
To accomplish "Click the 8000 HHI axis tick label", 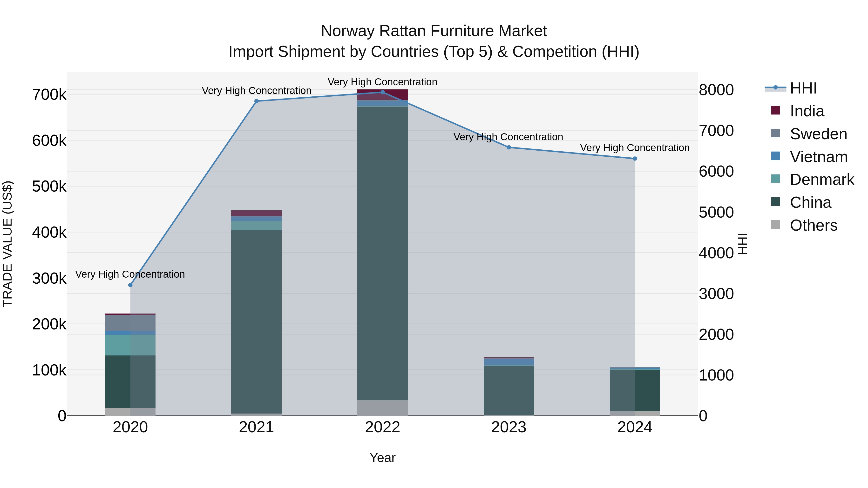I will tap(716, 90).
